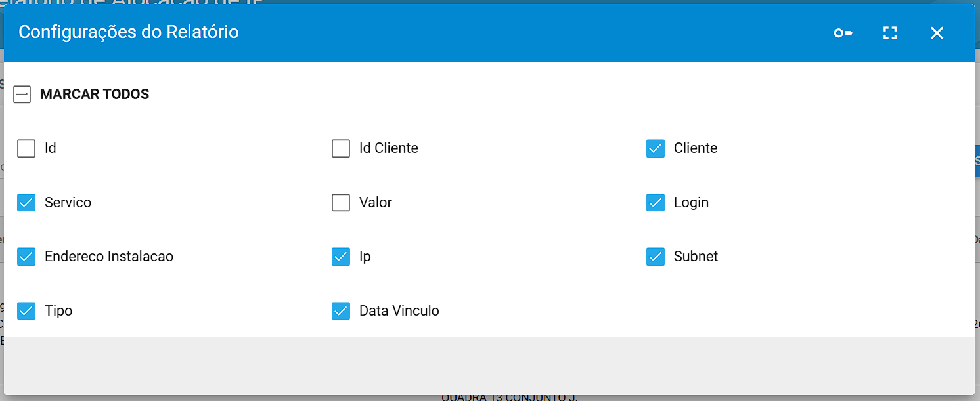
Task: Uncheck the Cliente checkbox
Action: click(x=656, y=148)
